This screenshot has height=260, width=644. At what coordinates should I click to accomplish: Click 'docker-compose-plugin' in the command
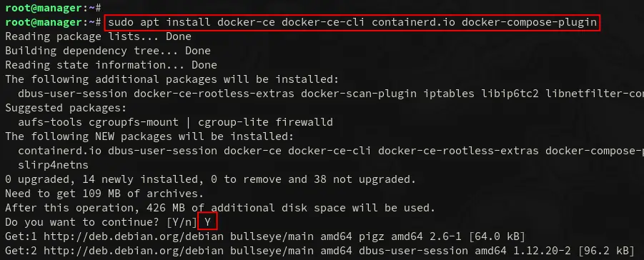[x=529, y=22]
